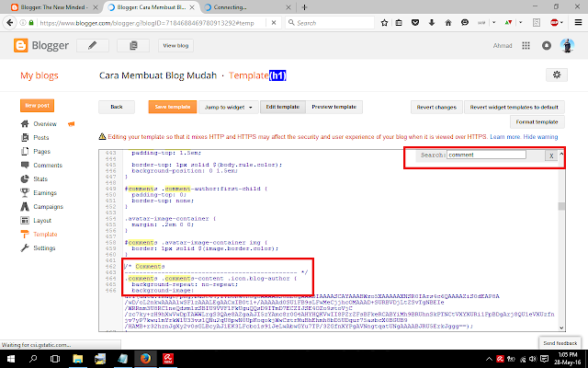Open a new browser tab
Image resolution: width=588 pixels, height=368 pixels.
(x=304, y=7)
